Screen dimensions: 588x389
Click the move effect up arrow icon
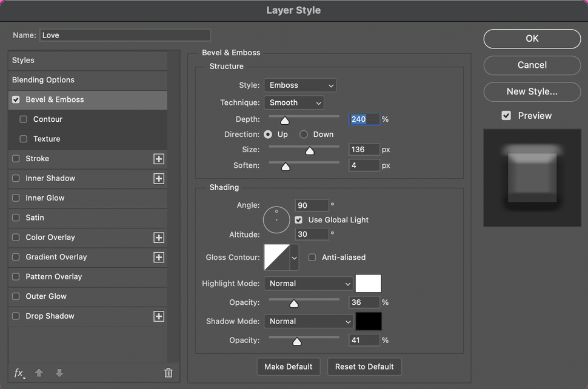[x=39, y=373]
